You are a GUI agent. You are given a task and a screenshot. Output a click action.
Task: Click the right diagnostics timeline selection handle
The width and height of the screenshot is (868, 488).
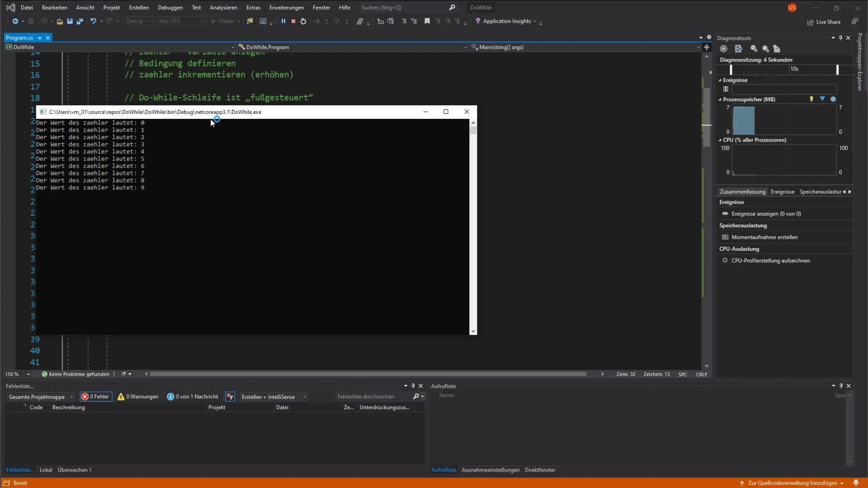pos(837,70)
